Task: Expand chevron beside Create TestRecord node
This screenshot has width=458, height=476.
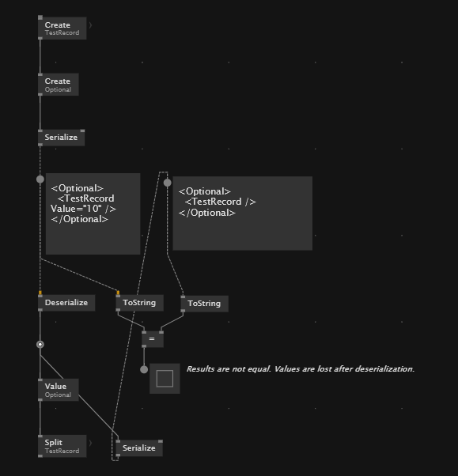Action: tap(90, 25)
